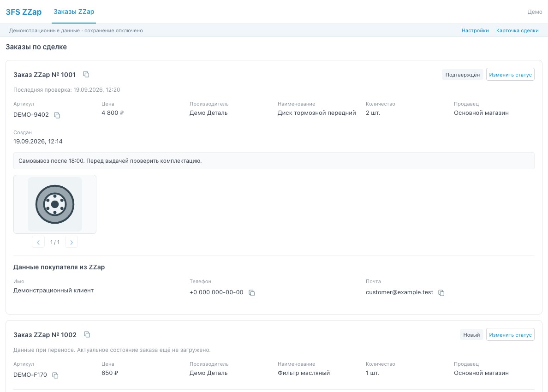
Task: Click the Данные при переносе notice in order 1002
Action: (112, 350)
